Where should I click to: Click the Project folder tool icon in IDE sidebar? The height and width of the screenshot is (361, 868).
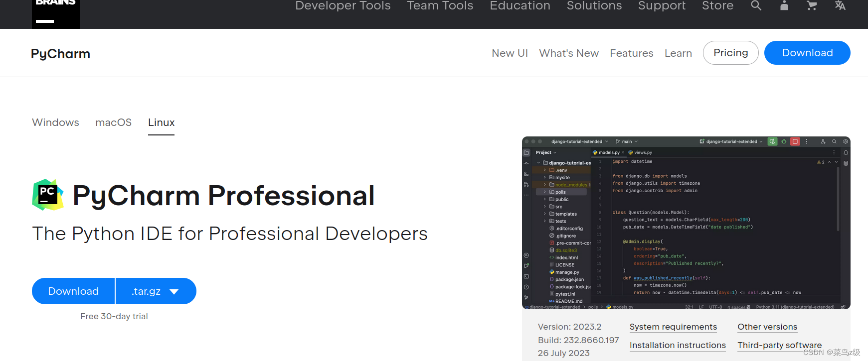point(526,153)
